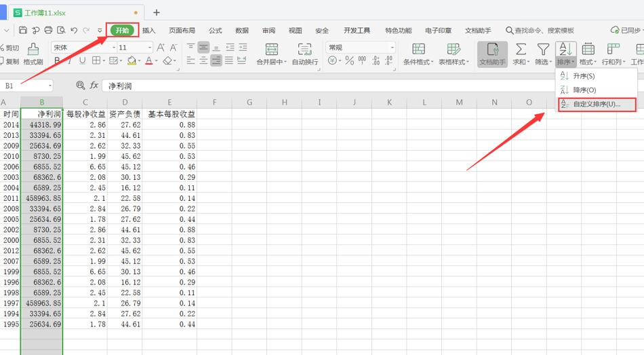The width and height of the screenshot is (644, 355).
Task: Toggle align text left
Action: pos(191,61)
